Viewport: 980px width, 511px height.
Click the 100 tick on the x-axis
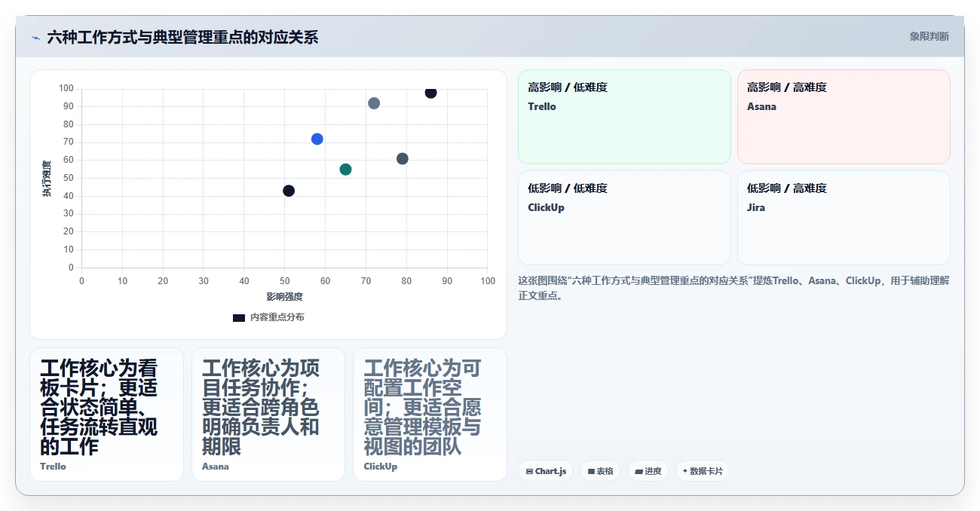tap(488, 281)
